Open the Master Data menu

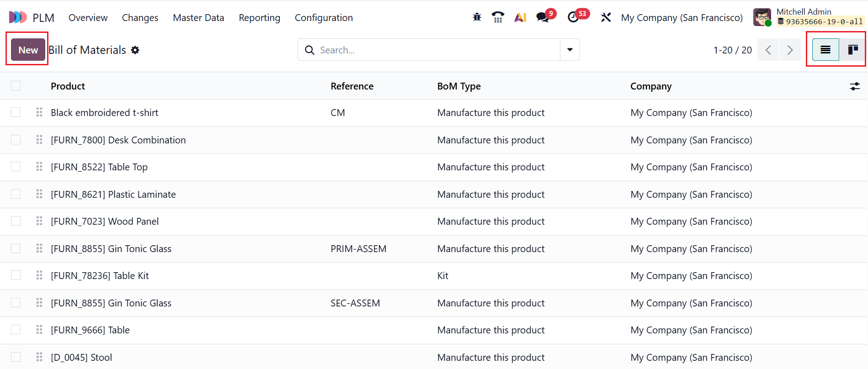(x=198, y=18)
